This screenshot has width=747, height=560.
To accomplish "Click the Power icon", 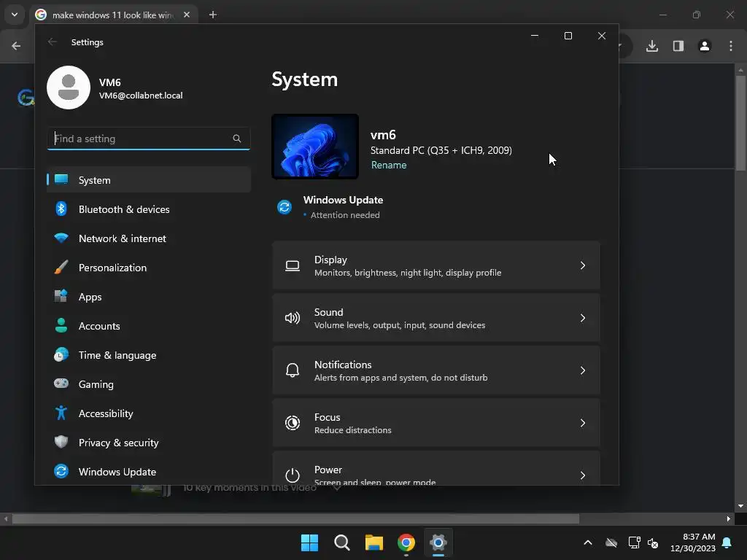I will pos(292,475).
